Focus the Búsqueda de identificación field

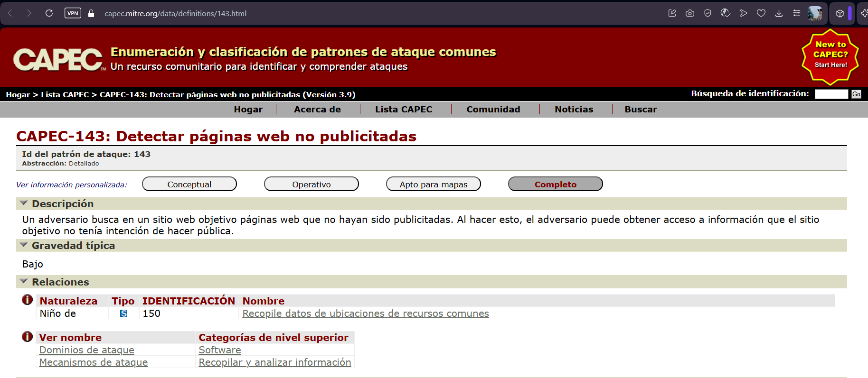click(x=831, y=94)
